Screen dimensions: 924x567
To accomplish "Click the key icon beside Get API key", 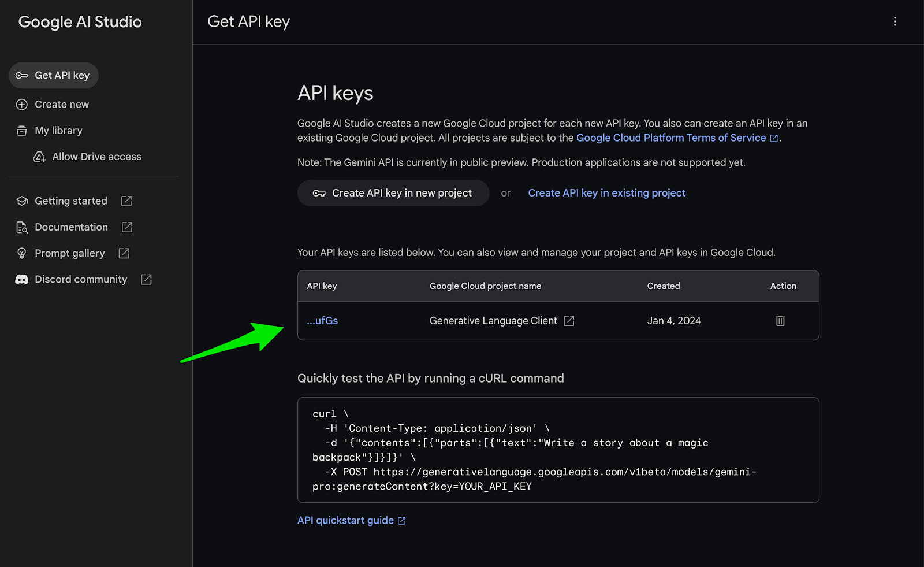I will pyautogui.click(x=22, y=76).
